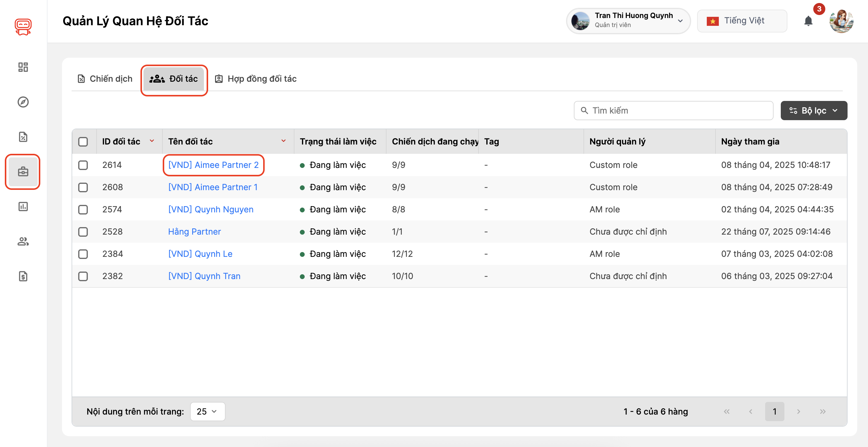Check the box for partner ID 2614

83,165
